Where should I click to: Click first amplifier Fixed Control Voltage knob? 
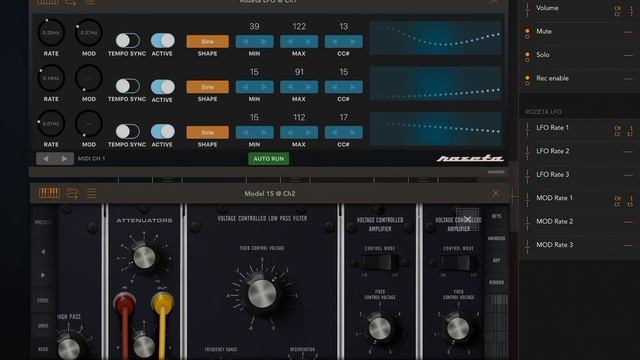(x=380, y=329)
